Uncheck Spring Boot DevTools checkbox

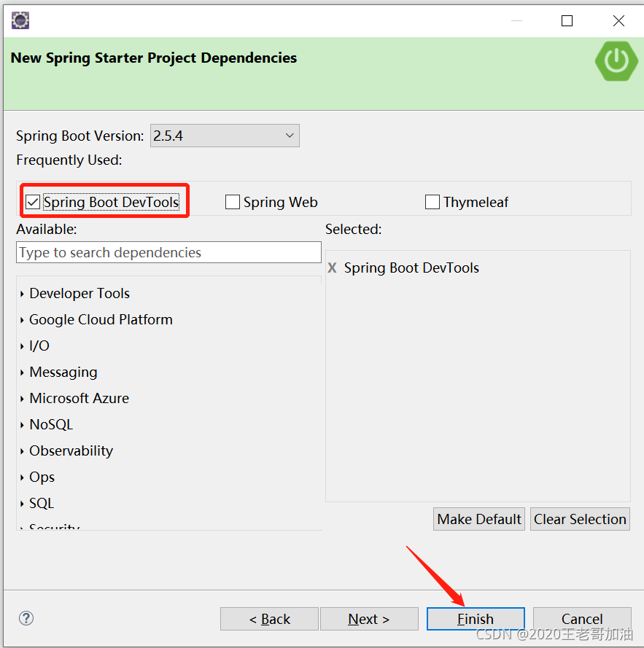(33, 202)
